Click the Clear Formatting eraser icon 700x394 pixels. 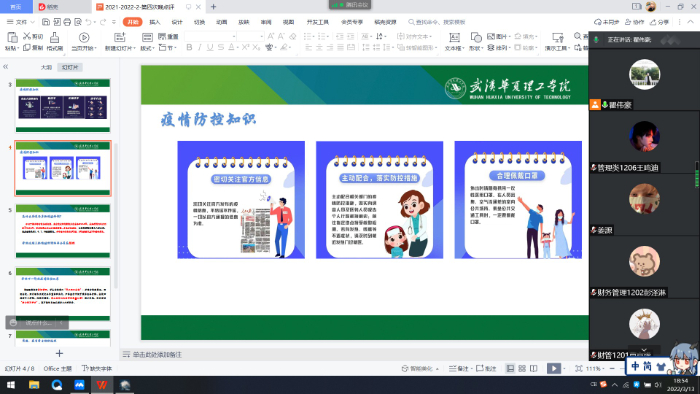(292, 36)
